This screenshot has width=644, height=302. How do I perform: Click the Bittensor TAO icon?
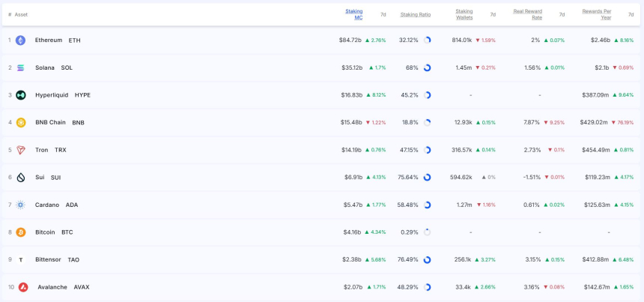20,260
